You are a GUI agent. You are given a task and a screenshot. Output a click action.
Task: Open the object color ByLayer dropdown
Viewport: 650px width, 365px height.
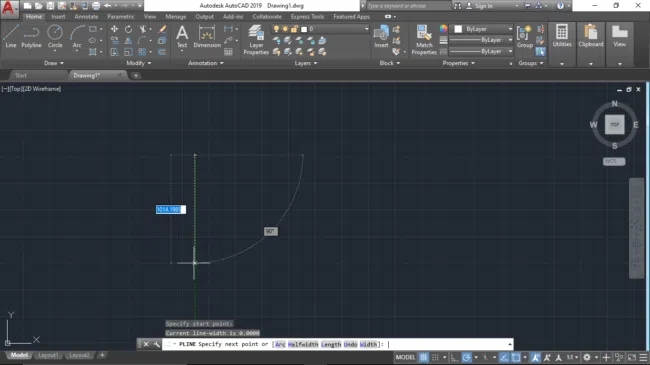(x=483, y=29)
